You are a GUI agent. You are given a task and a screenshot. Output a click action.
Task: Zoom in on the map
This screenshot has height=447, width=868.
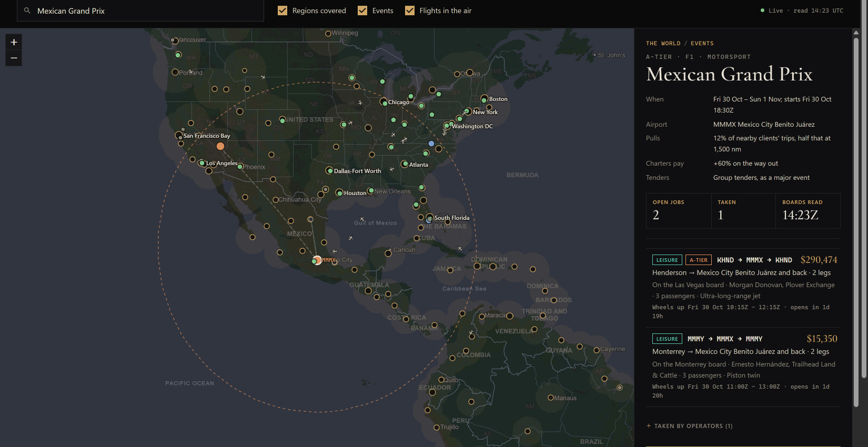point(14,42)
